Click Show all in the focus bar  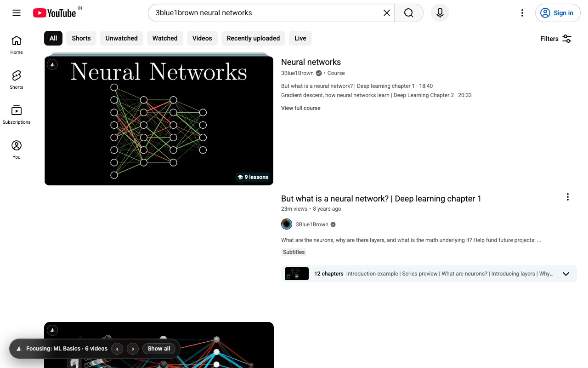point(159,349)
